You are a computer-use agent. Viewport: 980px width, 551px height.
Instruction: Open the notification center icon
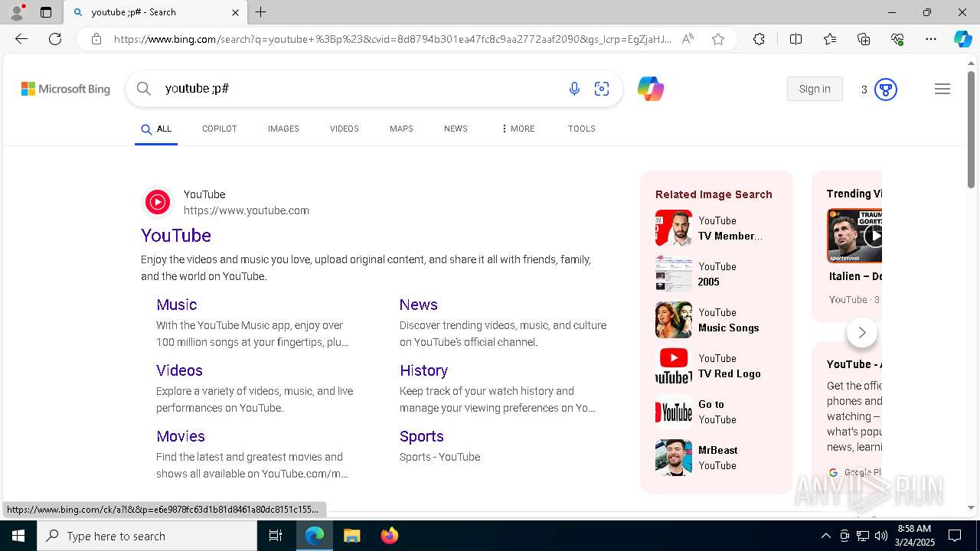coord(955,536)
